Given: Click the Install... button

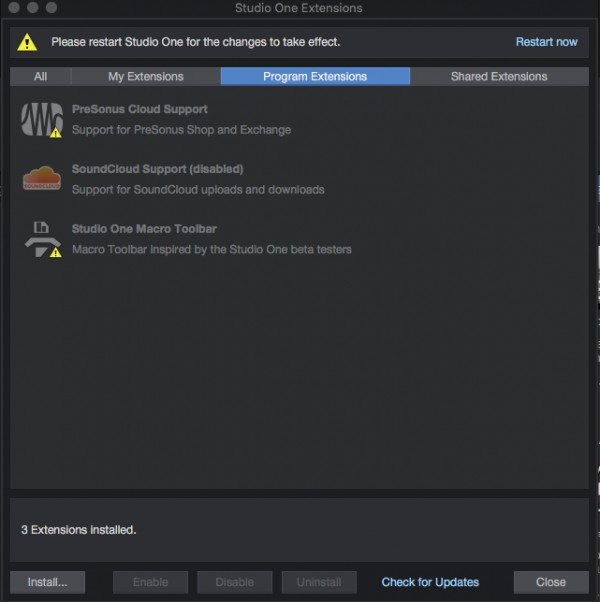Looking at the screenshot, I should point(48,582).
